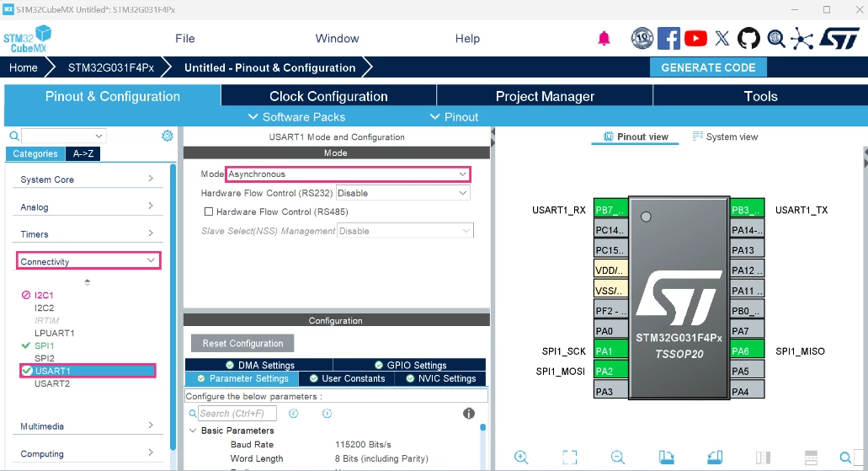Expand the Timers category
This screenshot has width=868, height=471.
tap(88, 234)
